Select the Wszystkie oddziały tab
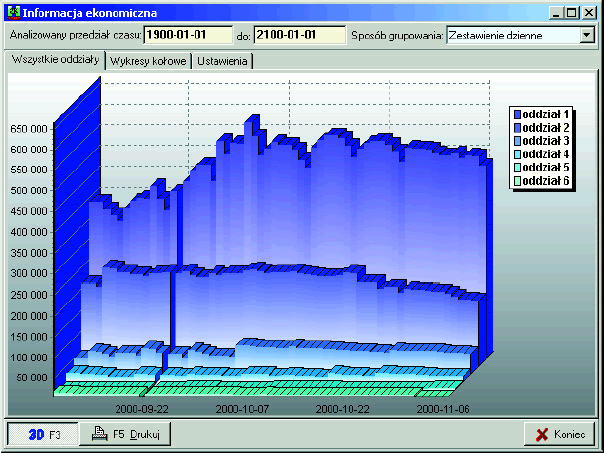 point(54,60)
